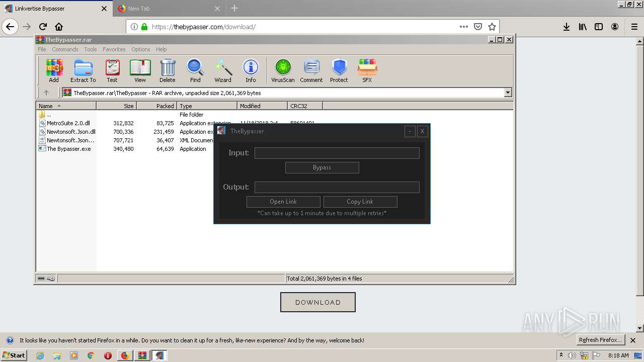Select Newtonsoft.Json.dll file row
Viewport: 644px width, 362px height.
[x=71, y=132]
